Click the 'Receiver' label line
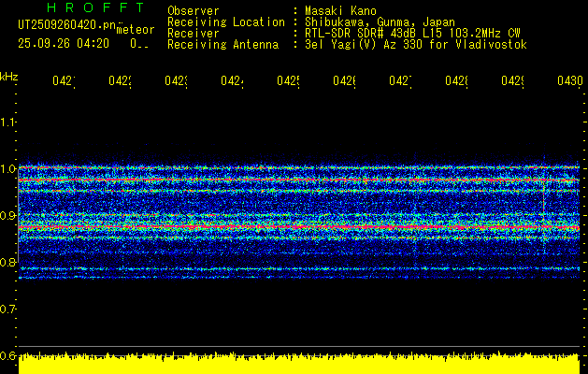 194,34
